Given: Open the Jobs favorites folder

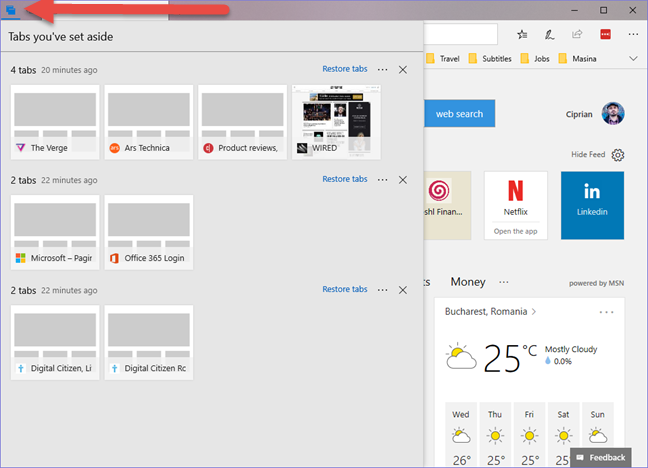Looking at the screenshot, I should [x=535, y=59].
